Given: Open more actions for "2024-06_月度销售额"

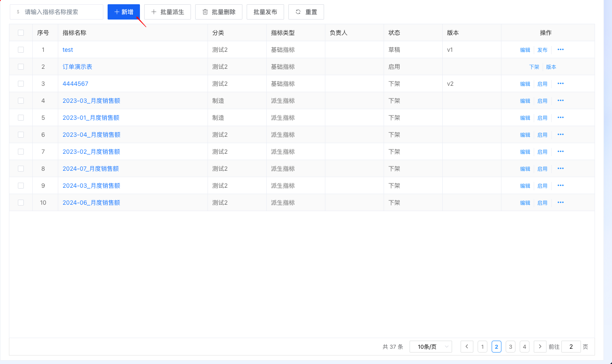Looking at the screenshot, I should [560, 203].
